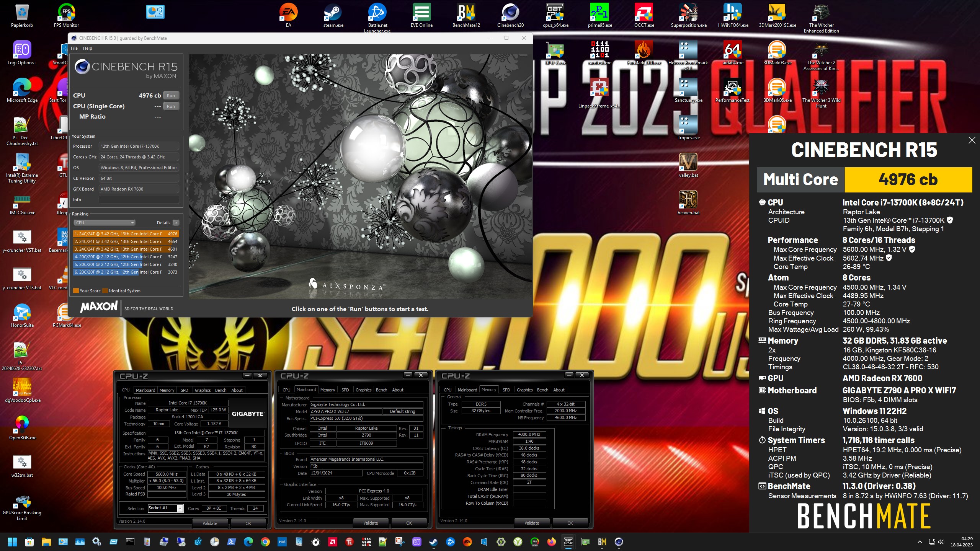
Task: Switch to Mainboard tab in left CPU-Z window
Action: click(x=145, y=390)
